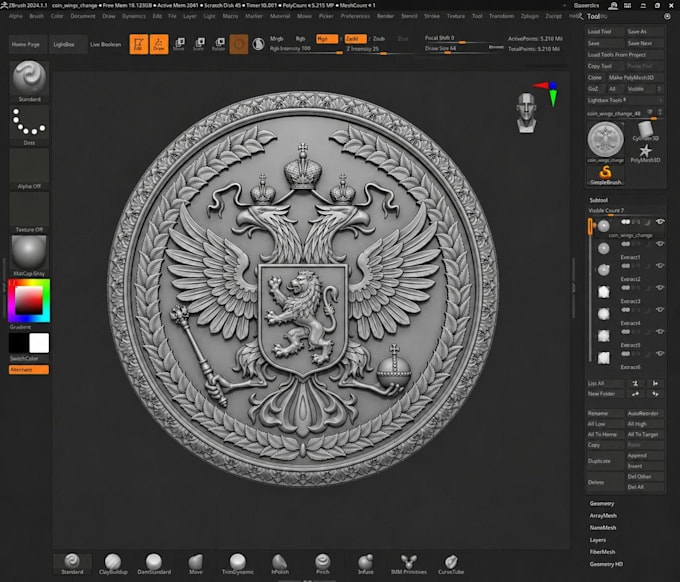Select the Rotate transform icon
680x582 pixels.
[219, 44]
